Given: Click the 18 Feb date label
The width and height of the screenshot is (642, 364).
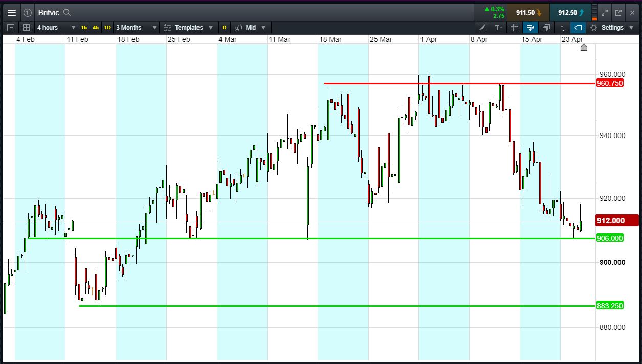Looking at the screenshot, I should click(x=128, y=39).
